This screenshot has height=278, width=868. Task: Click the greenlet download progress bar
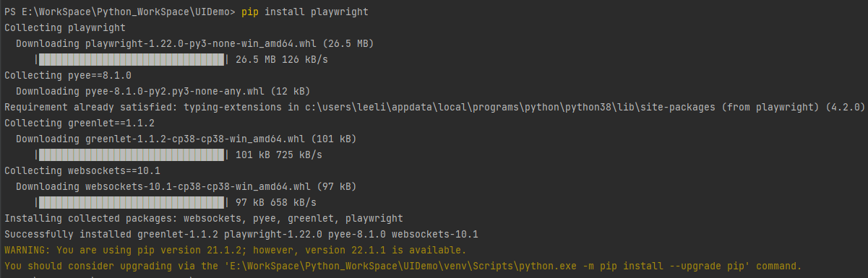[132, 155]
